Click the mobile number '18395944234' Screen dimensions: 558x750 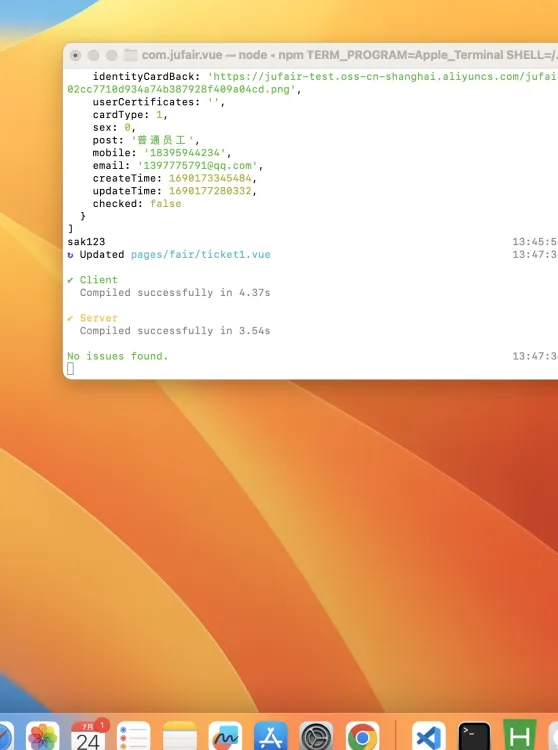click(184, 153)
